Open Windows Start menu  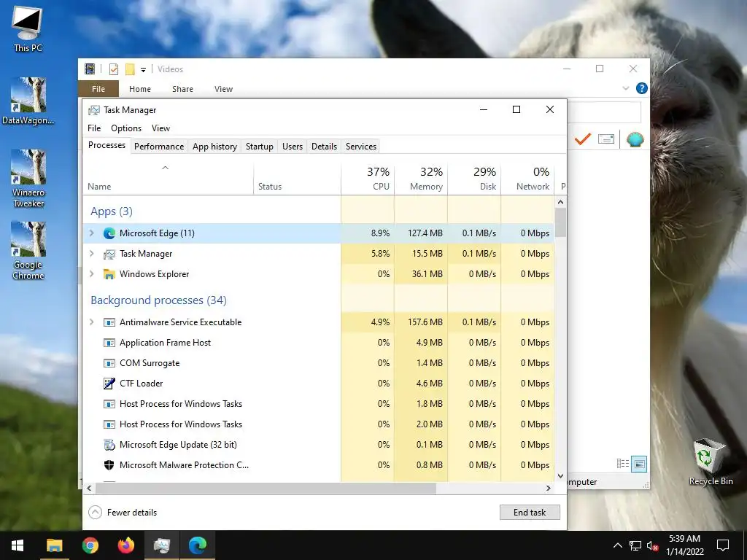point(18,545)
